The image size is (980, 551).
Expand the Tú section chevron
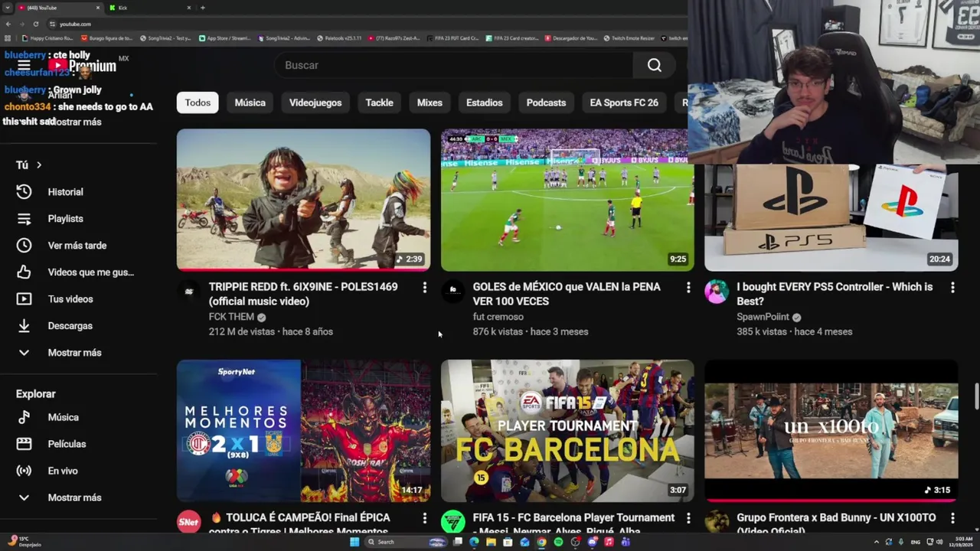coord(39,165)
